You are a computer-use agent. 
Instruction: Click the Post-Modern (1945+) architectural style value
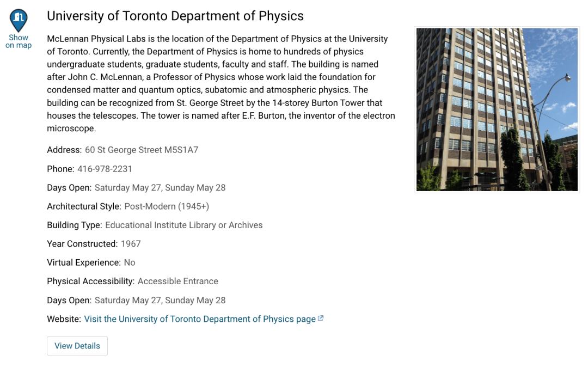tap(167, 206)
